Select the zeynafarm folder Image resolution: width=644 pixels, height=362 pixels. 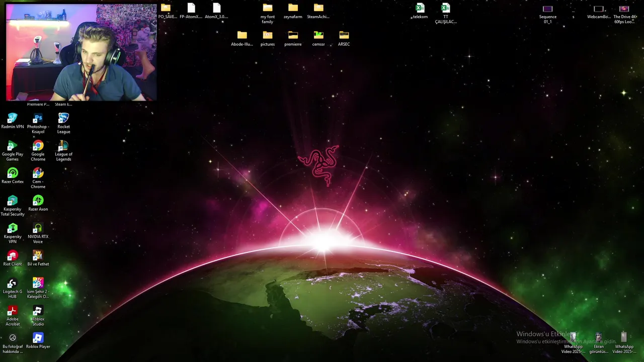[x=293, y=11]
